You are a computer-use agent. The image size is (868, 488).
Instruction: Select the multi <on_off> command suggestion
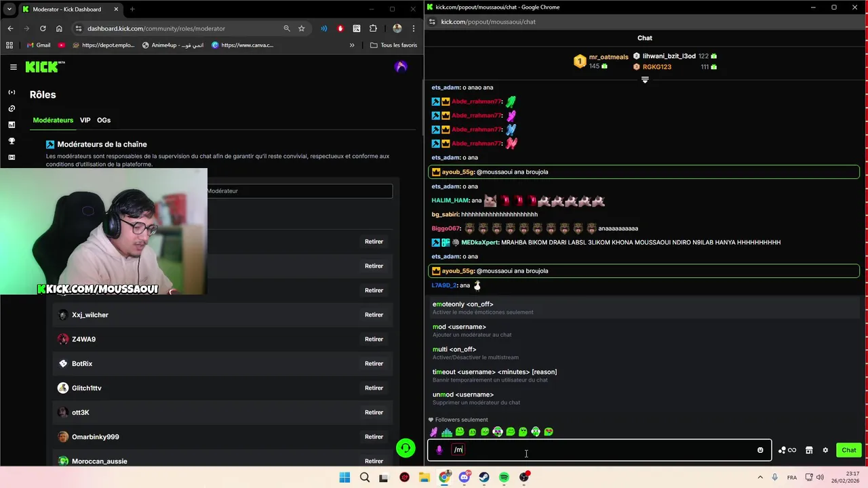(x=645, y=352)
